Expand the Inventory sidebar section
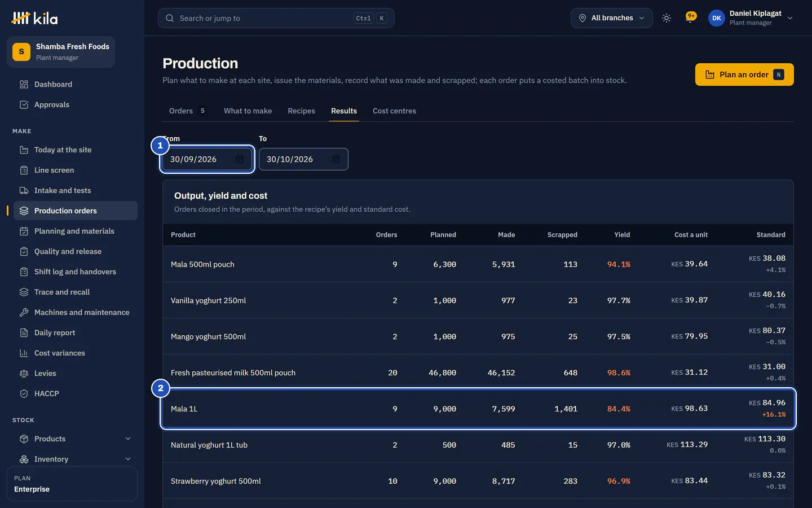 [x=76, y=459]
